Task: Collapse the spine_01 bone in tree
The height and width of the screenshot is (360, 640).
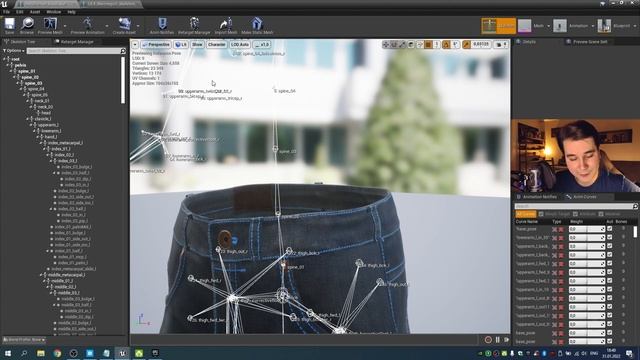Action: [x=11, y=71]
